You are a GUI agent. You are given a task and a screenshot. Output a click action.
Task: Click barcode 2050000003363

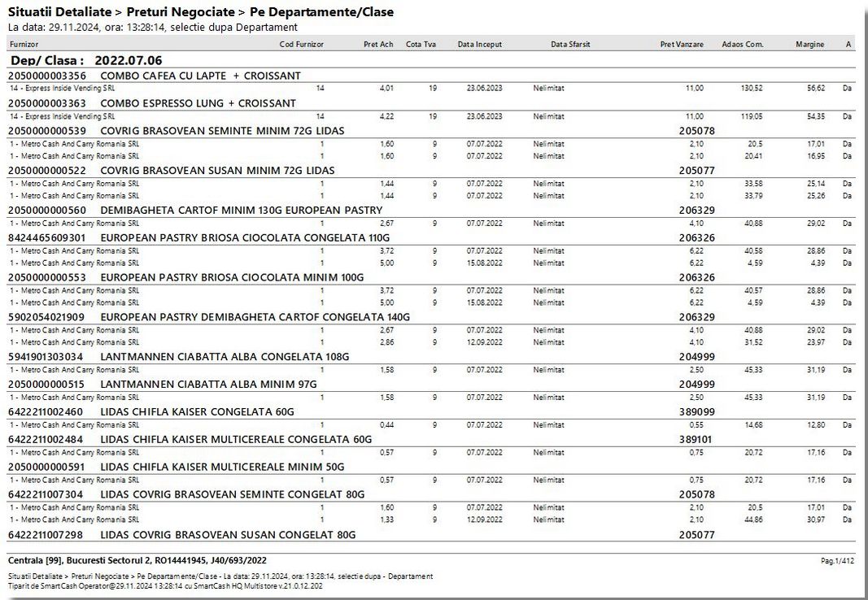click(47, 103)
